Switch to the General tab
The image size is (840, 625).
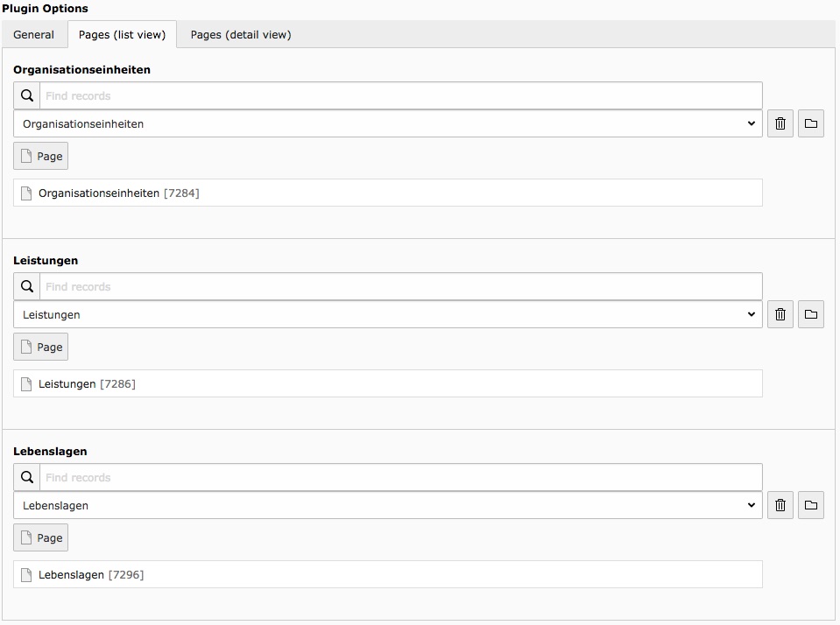[x=33, y=35]
